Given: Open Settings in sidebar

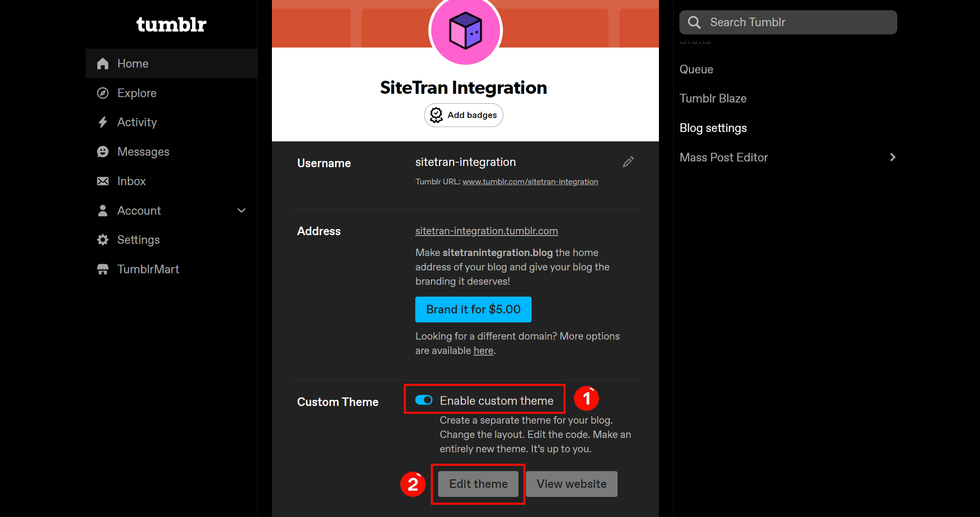Looking at the screenshot, I should click(172, 240).
